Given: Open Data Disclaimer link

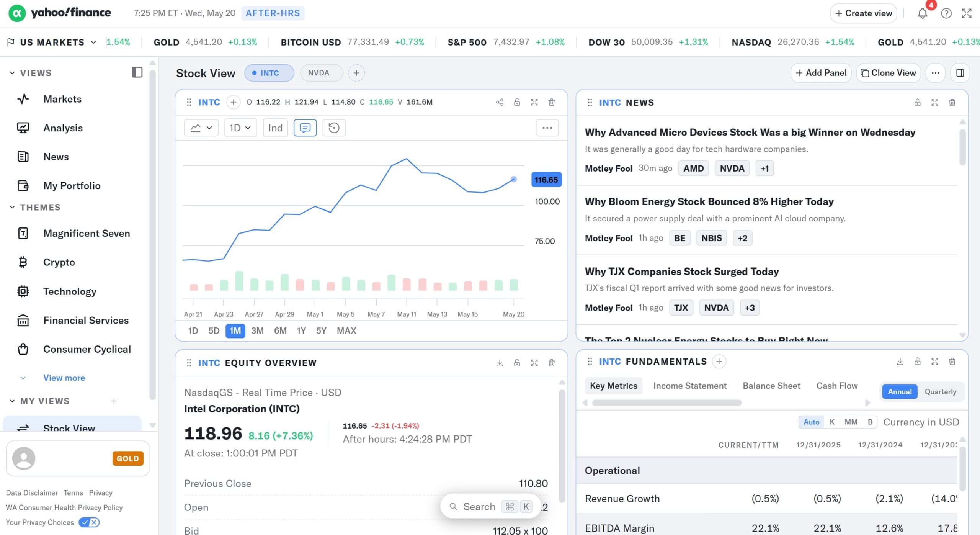Looking at the screenshot, I should [x=32, y=493].
